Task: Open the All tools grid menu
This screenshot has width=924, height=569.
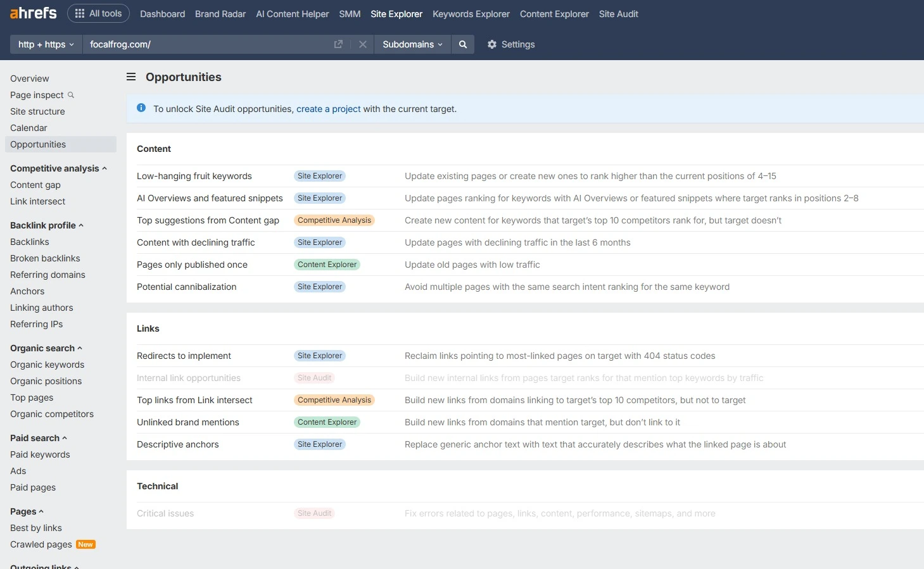Action: (x=98, y=13)
